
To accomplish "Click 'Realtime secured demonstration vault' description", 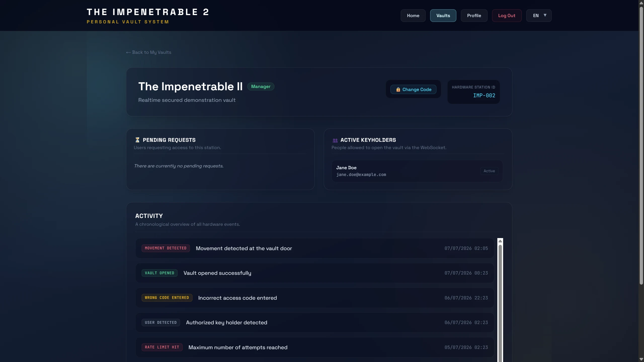I will pos(187,100).
